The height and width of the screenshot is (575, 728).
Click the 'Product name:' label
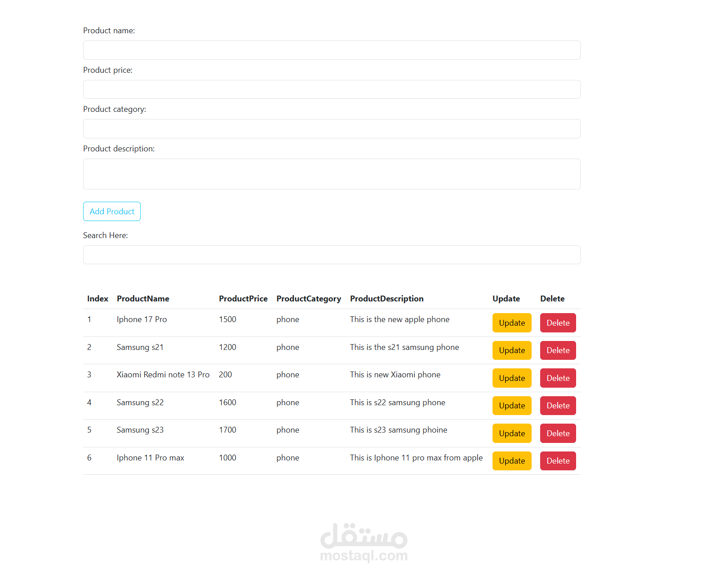[x=109, y=31]
